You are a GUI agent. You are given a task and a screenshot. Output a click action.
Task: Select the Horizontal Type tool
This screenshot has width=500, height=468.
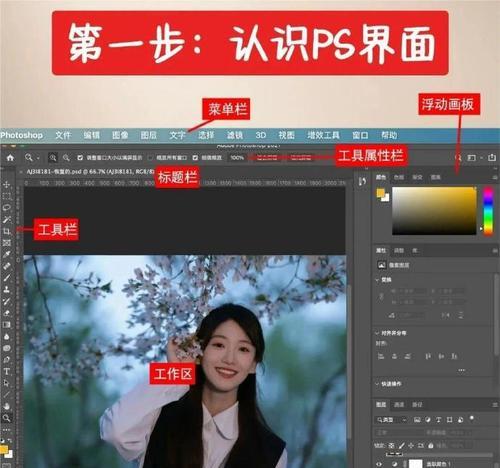[x=7, y=371]
